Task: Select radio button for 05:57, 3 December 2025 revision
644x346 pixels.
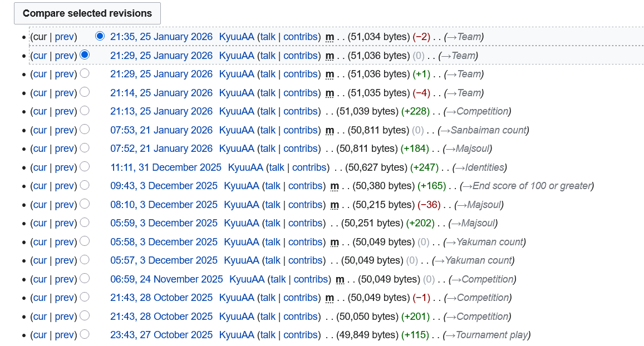Action: coord(85,260)
